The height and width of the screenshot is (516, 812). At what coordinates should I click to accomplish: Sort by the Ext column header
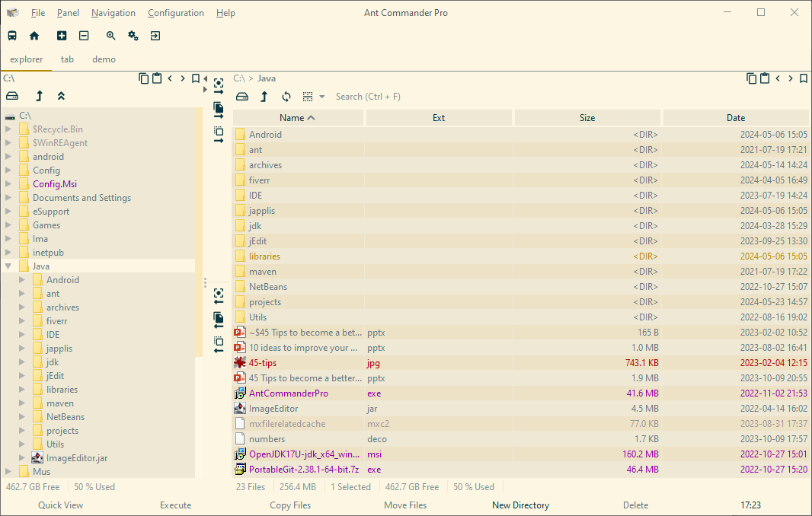[439, 118]
